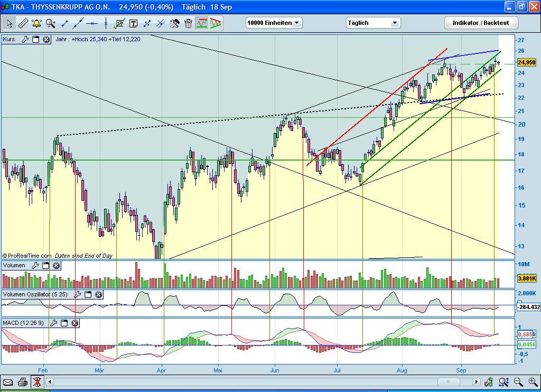Viewport: 541px width, 392px height.
Task: Toggle the crossed-out icon beside the printer
Action: [37, 382]
